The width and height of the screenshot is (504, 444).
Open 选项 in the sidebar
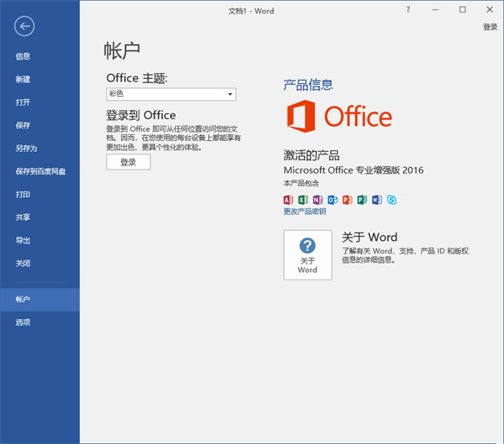[x=23, y=322]
